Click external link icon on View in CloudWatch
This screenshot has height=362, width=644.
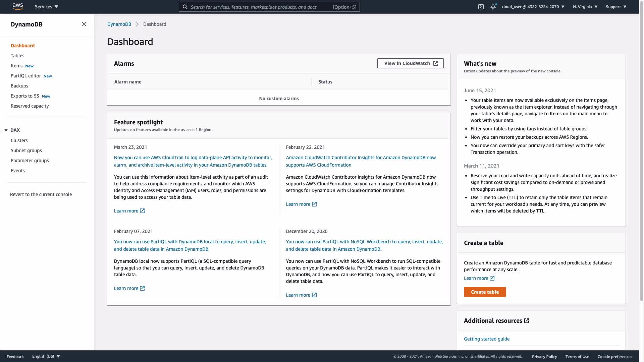436,63
